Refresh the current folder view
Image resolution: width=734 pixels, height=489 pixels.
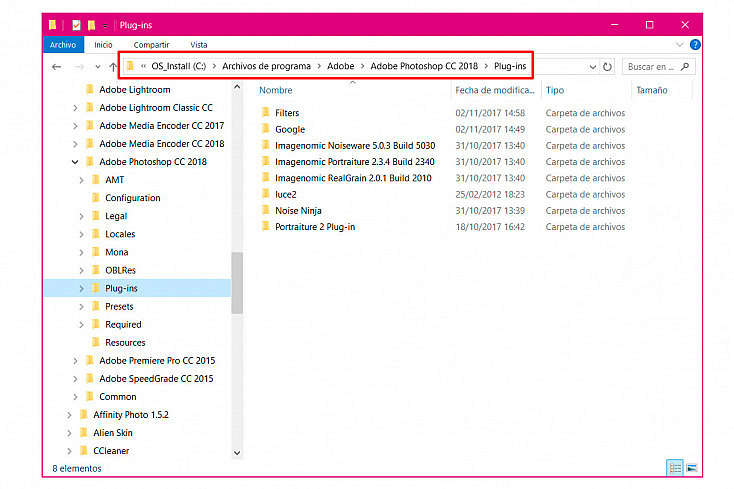(607, 66)
